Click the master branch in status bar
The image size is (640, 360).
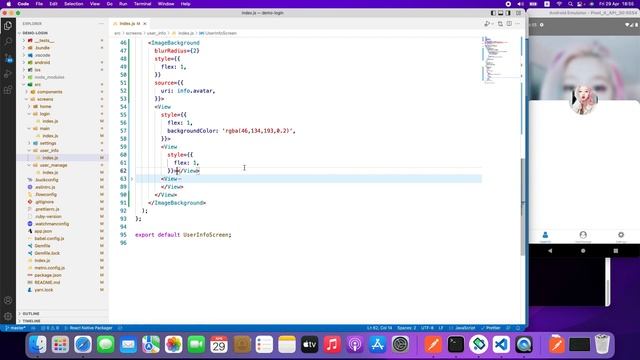coord(15,328)
